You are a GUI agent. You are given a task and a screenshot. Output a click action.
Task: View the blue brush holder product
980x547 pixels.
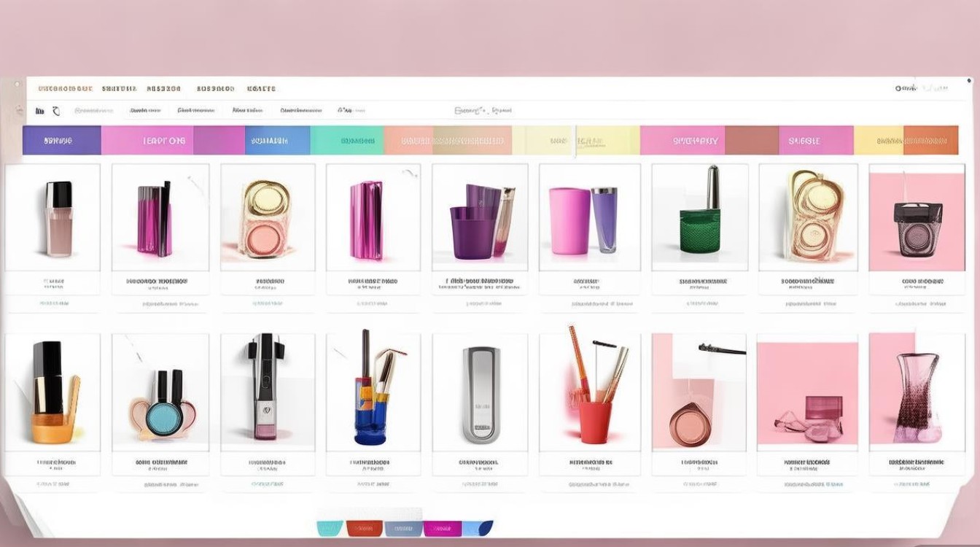373,392
